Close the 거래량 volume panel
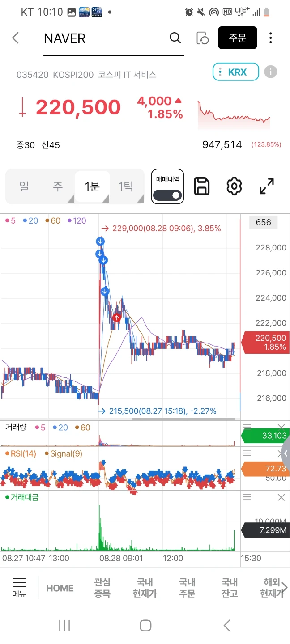Screen dimensions: 290x644 coord(281,428)
